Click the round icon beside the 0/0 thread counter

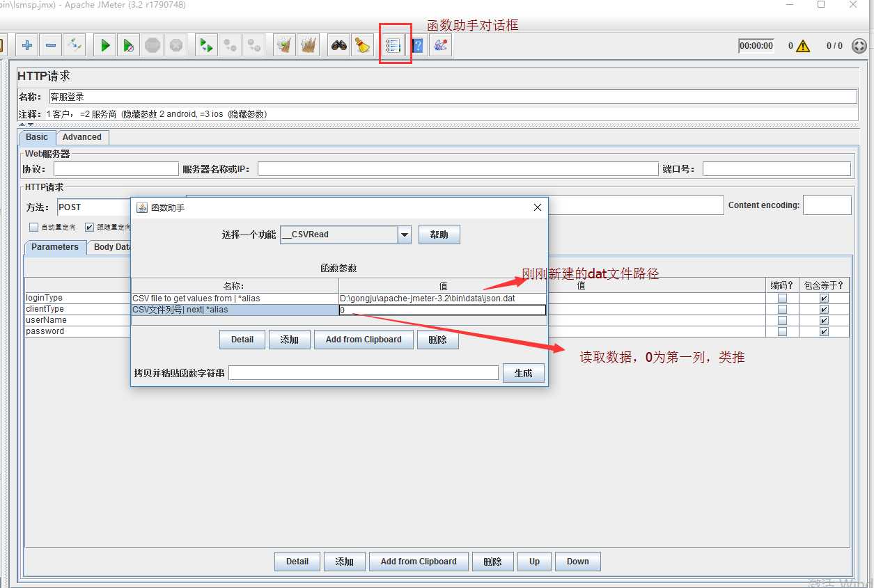point(859,46)
